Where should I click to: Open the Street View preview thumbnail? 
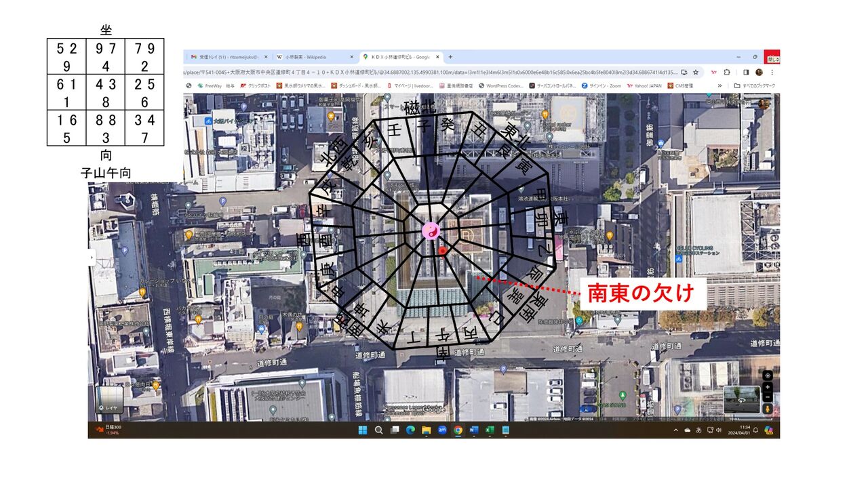[742, 400]
